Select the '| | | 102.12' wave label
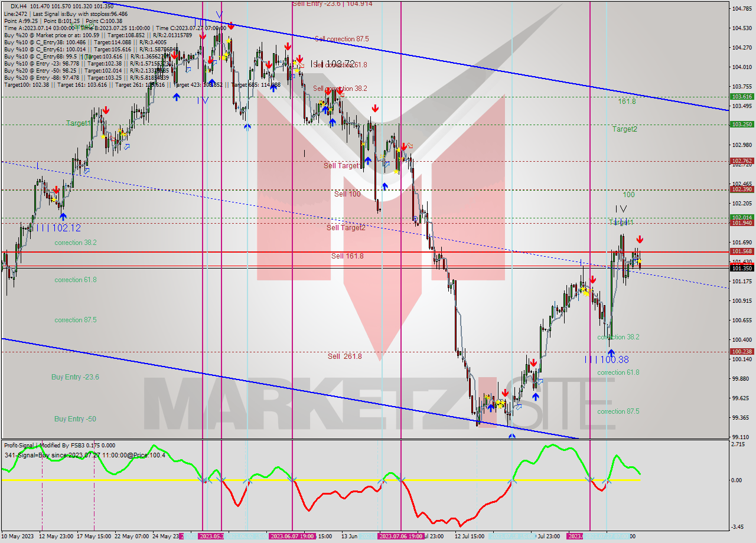This screenshot has width=756, height=543. point(58,228)
